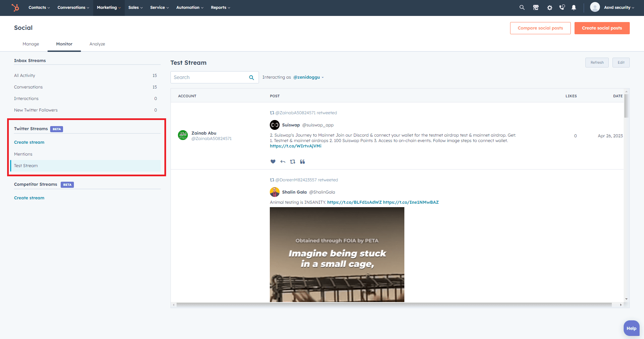The height and width of the screenshot is (339, 644).
Task: Select the Monitor tab
Action: [64, 44]
